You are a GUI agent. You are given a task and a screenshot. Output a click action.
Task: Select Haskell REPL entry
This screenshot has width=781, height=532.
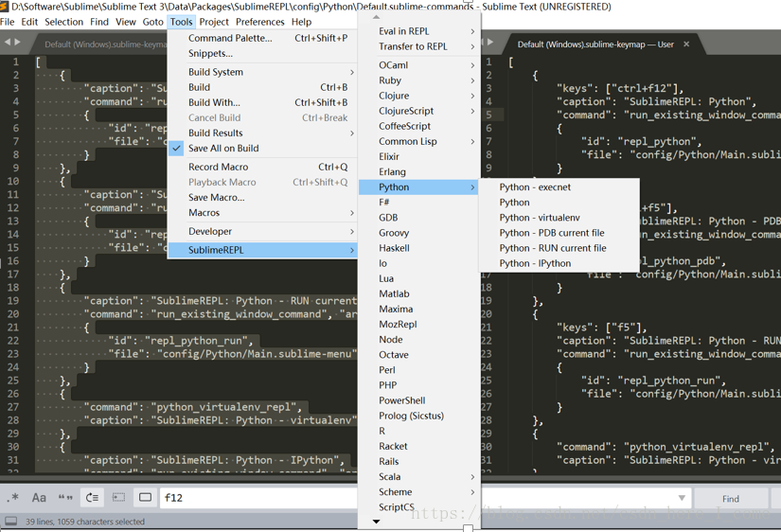418,248
